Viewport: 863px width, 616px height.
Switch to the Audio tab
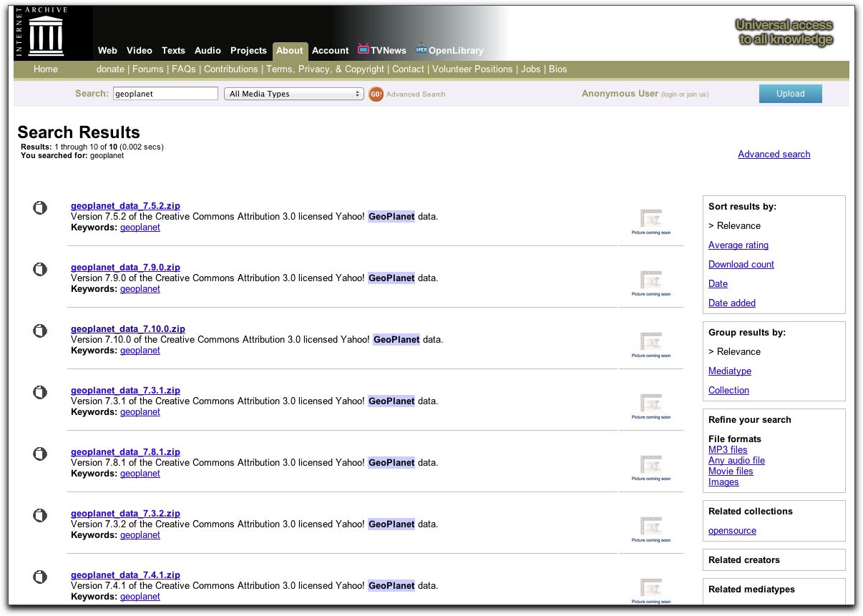pos(208,51)
